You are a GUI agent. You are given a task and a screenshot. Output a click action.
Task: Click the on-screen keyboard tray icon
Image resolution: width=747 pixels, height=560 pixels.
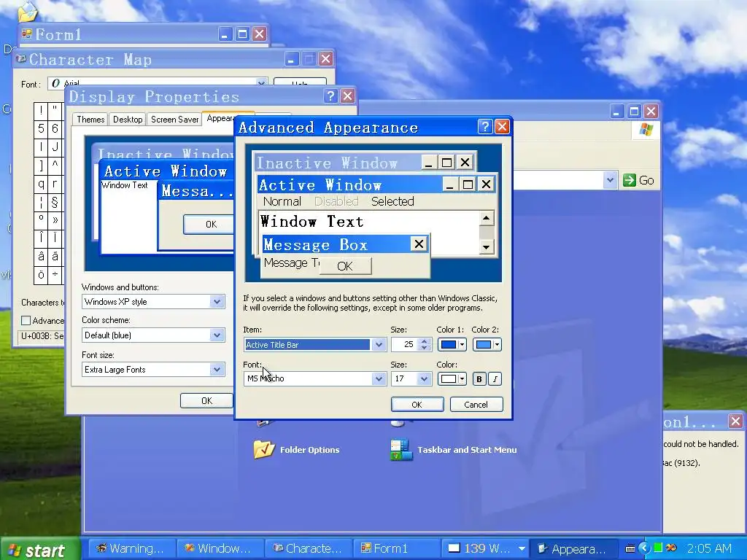tap(630, 548)
